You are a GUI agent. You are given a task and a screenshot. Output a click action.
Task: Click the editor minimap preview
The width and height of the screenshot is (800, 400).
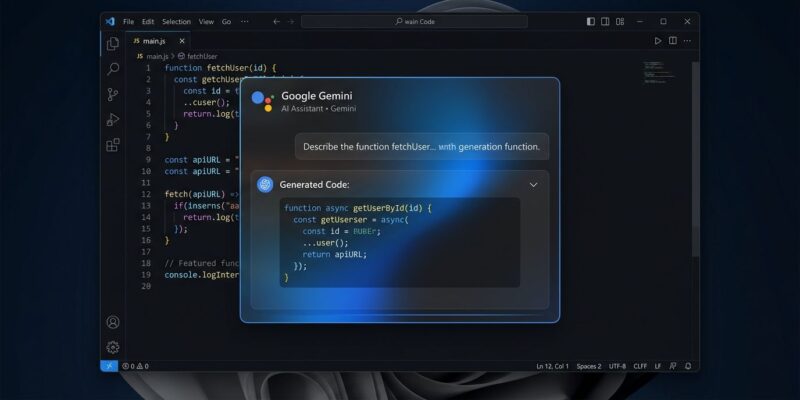click(x=660, y=71)
